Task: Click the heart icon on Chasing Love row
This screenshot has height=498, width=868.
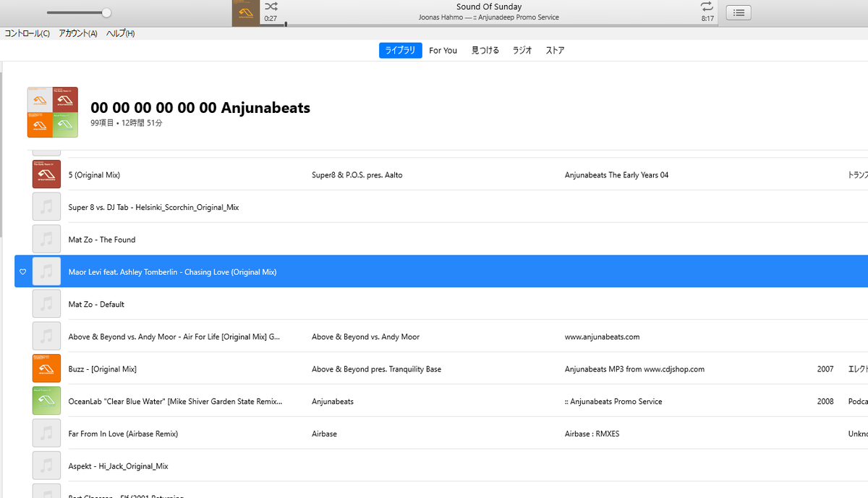Action: tap(22, 272)
